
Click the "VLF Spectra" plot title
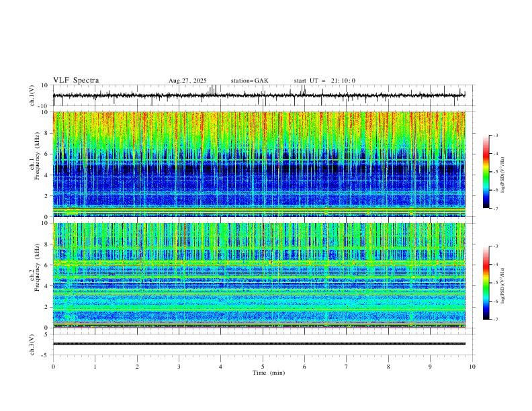pos(76,81)
